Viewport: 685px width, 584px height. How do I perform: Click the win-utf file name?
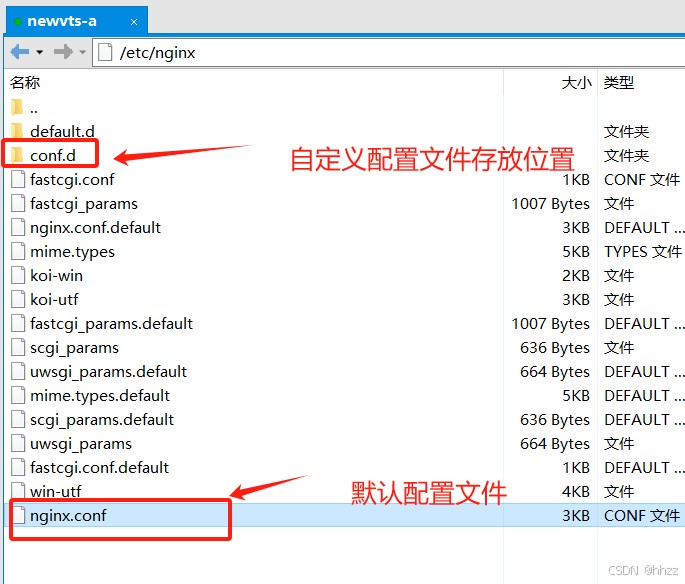[55, 492]
